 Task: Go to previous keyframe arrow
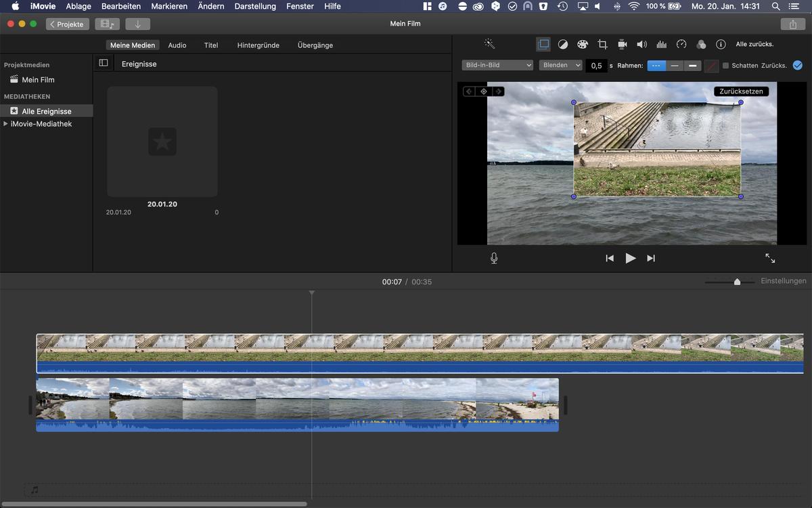[x=470, y=91]
